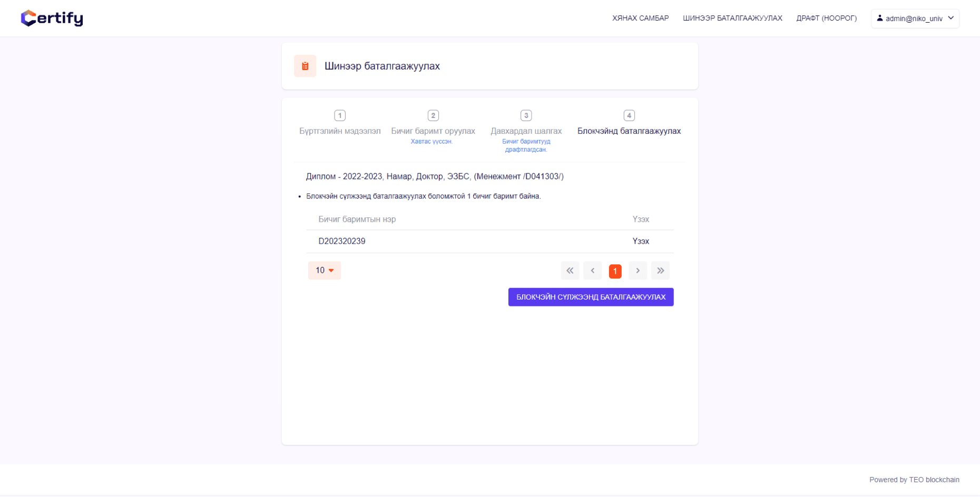Open the rows-per-page dropdown showing 10
Image resolution: width=980 pixels, height=497 pixels.
(325, 271)
